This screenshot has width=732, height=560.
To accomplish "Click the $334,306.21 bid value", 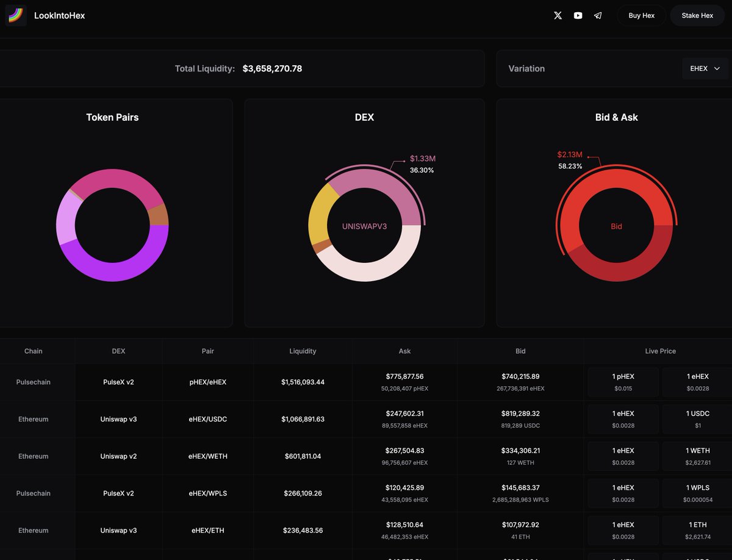I will [x=520, y=451].
